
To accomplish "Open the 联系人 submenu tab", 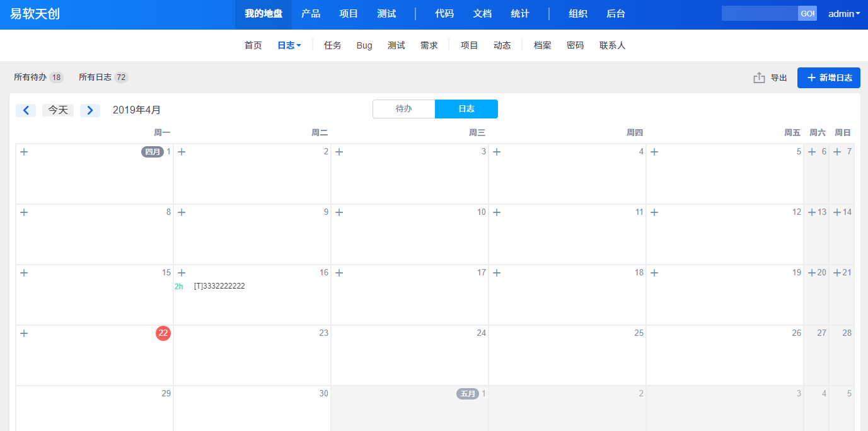I will (613, 45).
